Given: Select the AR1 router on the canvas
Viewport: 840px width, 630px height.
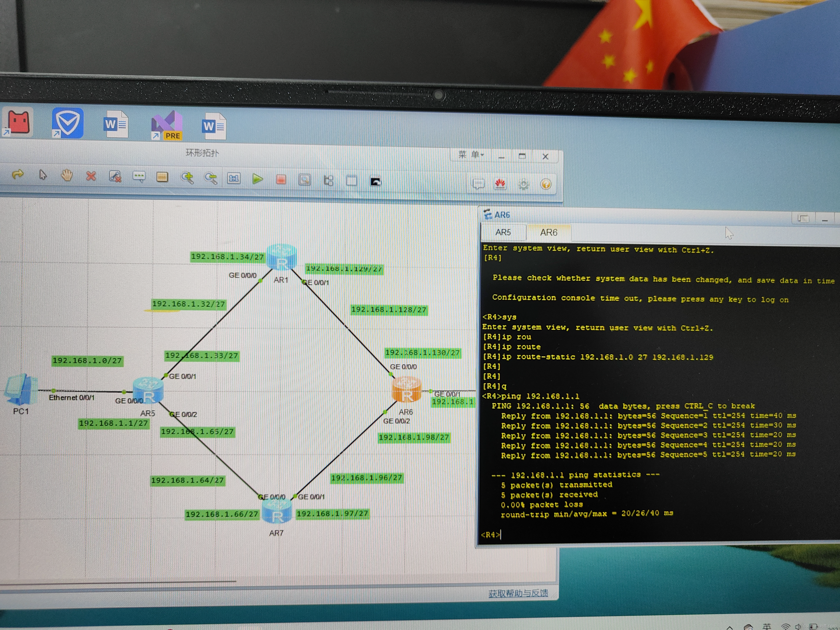Looking at the screenshot, I should 281,257.
